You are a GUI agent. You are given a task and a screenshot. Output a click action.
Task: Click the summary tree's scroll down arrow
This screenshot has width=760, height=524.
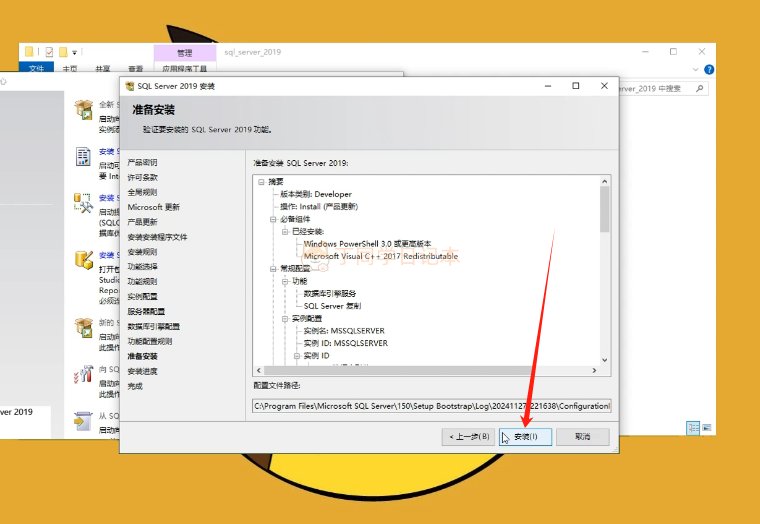click(x=604, y=360)
